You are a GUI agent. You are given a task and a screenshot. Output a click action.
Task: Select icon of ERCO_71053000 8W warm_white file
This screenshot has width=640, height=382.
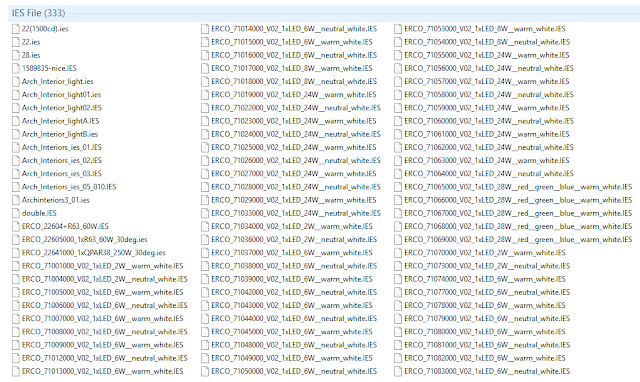click(398, 29)
